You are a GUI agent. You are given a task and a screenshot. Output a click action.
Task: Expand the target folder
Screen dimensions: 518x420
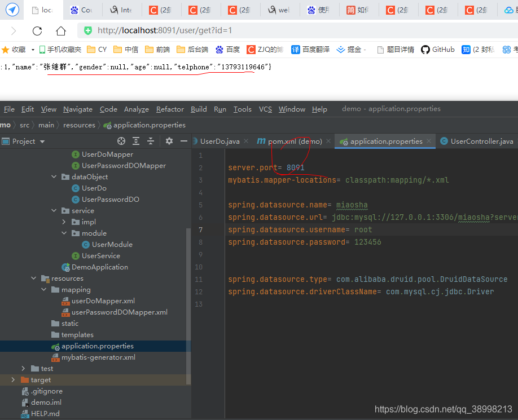pos(13,379)
